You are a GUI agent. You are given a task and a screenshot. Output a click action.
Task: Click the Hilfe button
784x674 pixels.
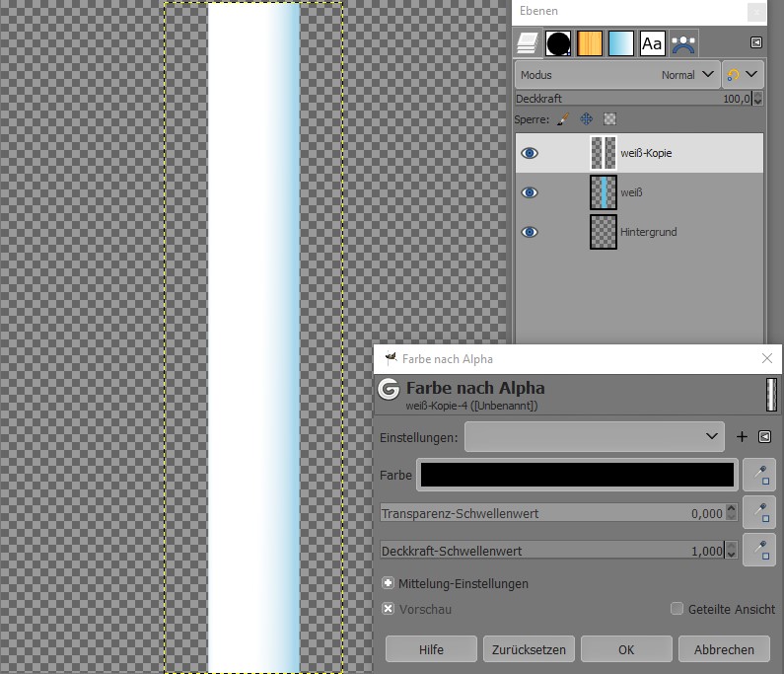(x=431, y=649)
